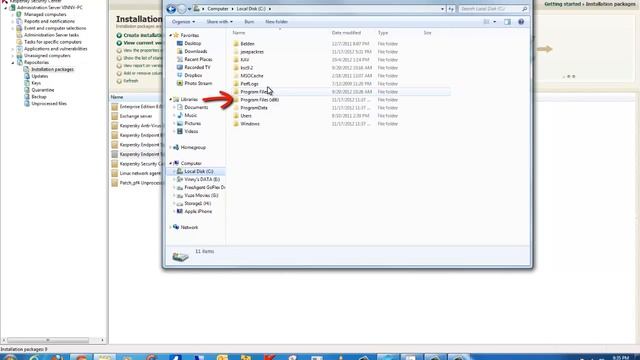The image size is (640, 360).
Task: Open the view options dropdown arrow
Action: click(x=494, y=22)
